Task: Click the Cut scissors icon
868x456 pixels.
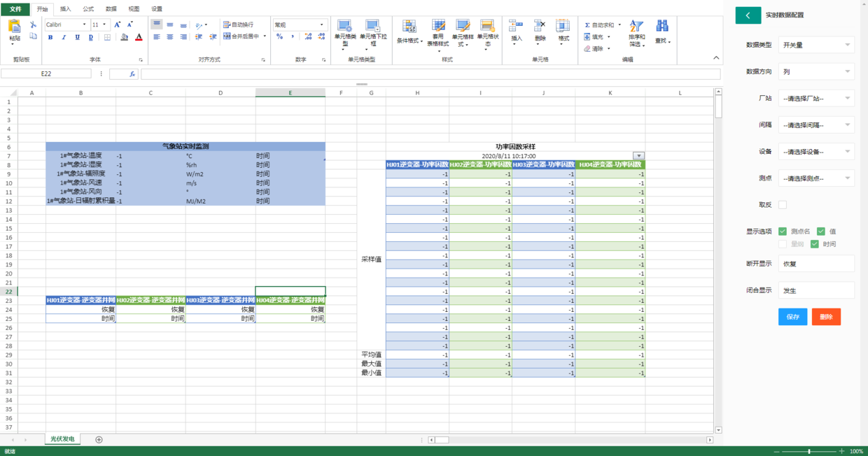Action: coord(33,24)
